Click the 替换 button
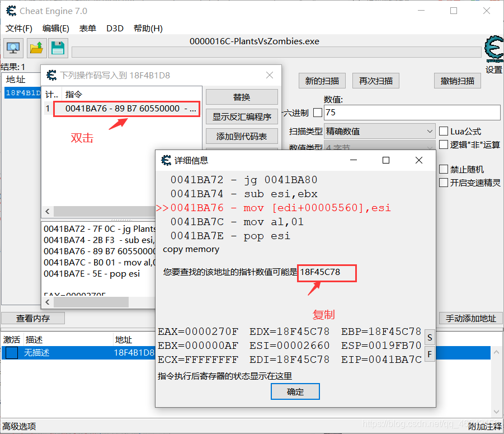Viewport: 504px width, 434px height. [x=242, y=97]
